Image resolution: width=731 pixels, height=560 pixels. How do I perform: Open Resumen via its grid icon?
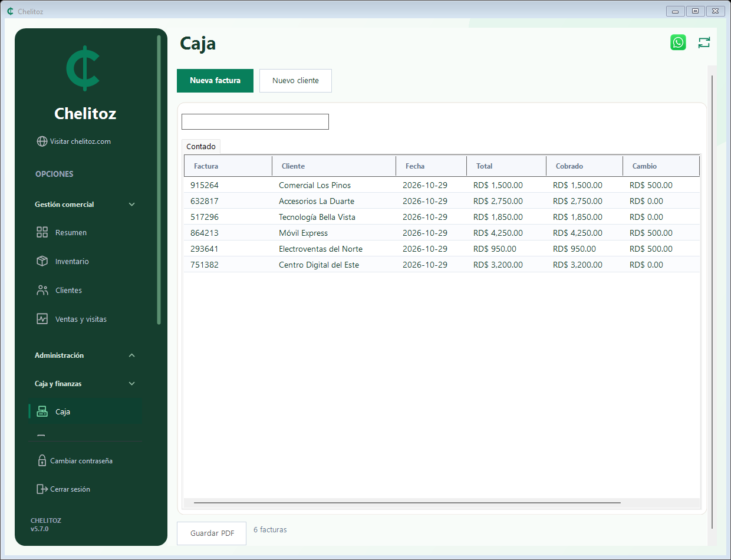click(42, 232)
